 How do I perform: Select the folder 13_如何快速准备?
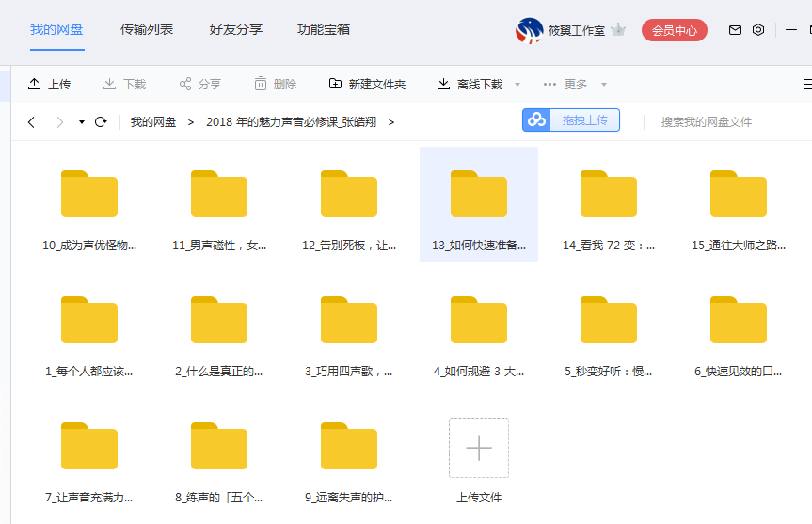479,204
